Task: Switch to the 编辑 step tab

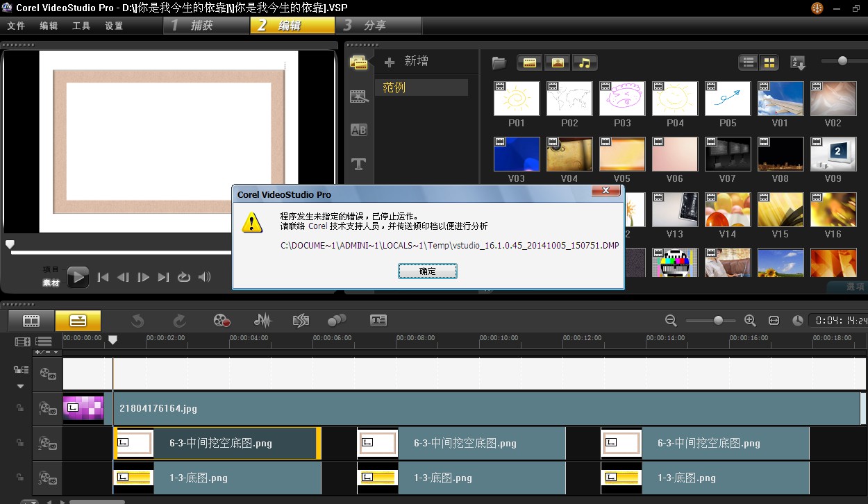Action: tap(292, 26)
